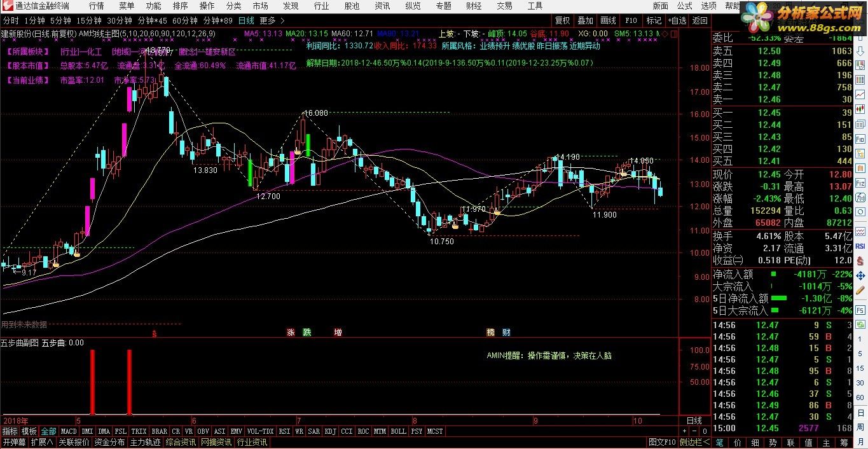Select the KDJ indicator tab

click(330, 431)
